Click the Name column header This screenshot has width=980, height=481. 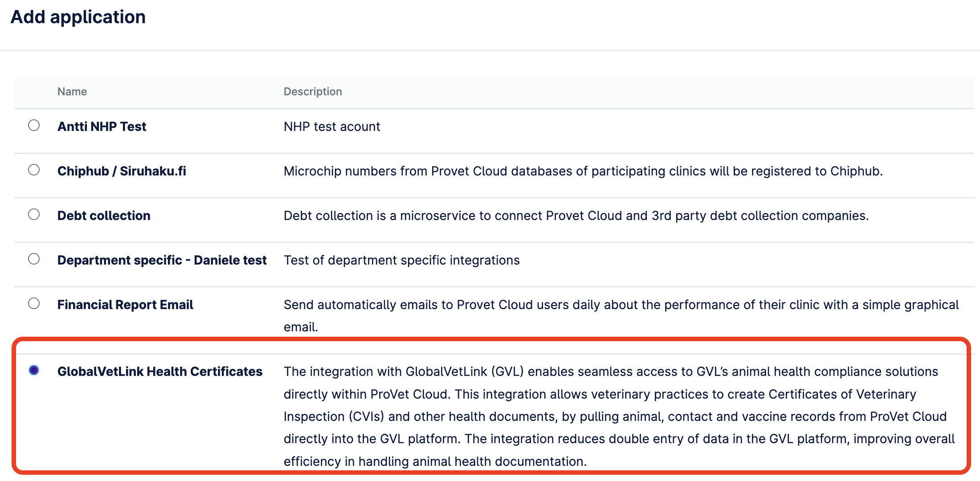click(72, 91)
